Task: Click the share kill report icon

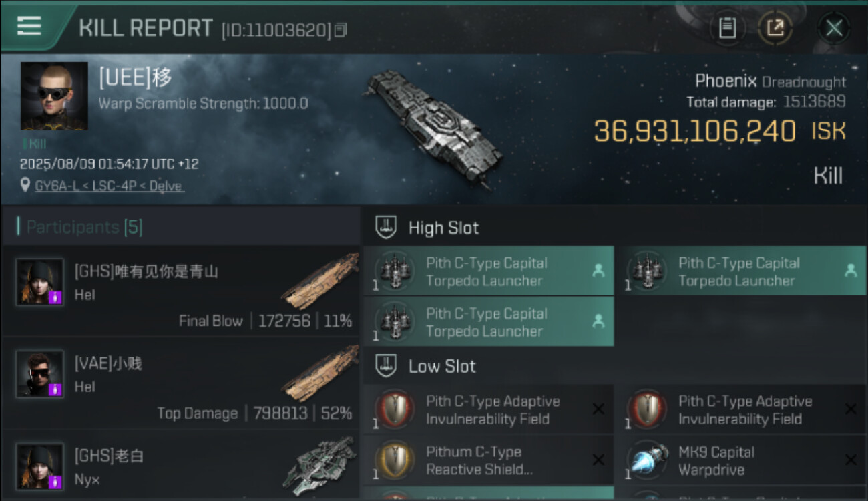Action: 775,28
